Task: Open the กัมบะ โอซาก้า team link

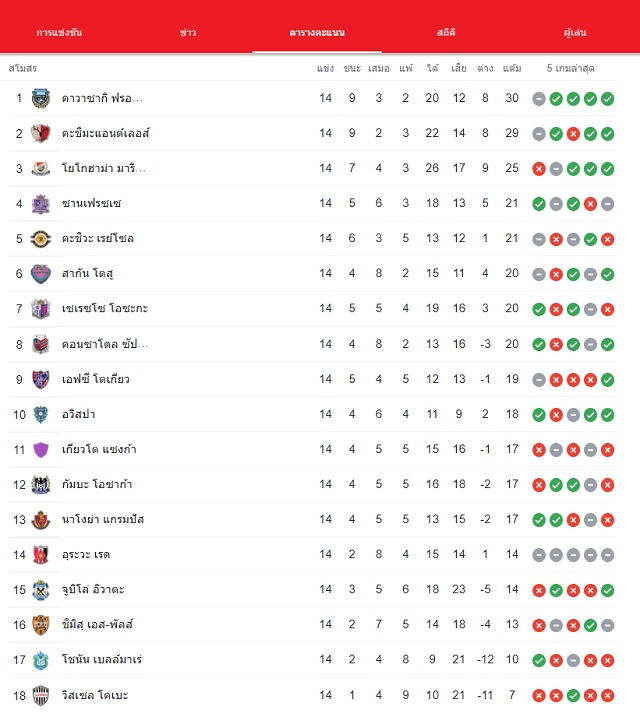Action: (x=97, y=484)
